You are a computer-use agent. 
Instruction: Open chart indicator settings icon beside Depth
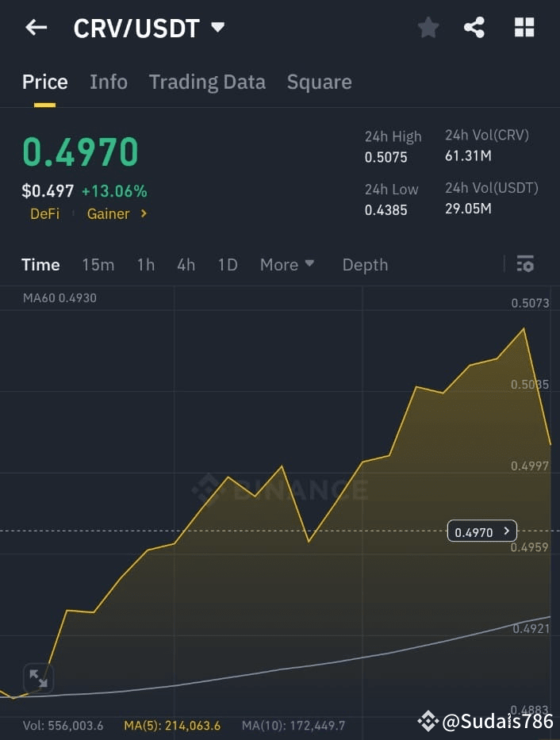pos(526,264)
